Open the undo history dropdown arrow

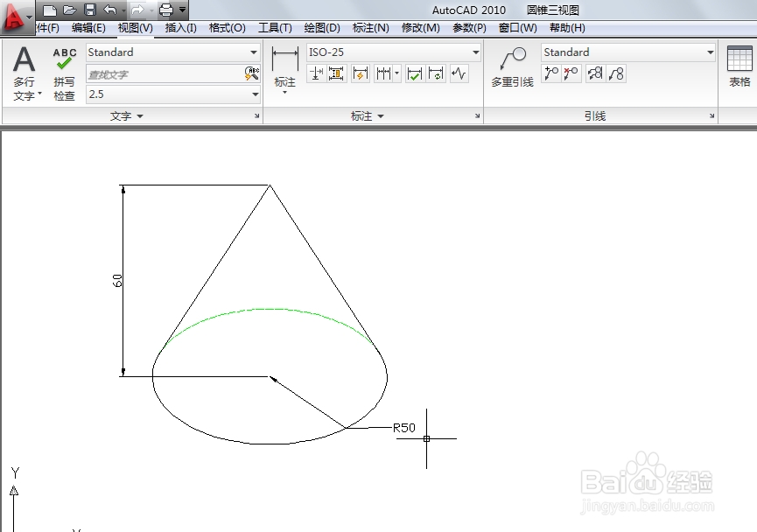click(124, 10)
